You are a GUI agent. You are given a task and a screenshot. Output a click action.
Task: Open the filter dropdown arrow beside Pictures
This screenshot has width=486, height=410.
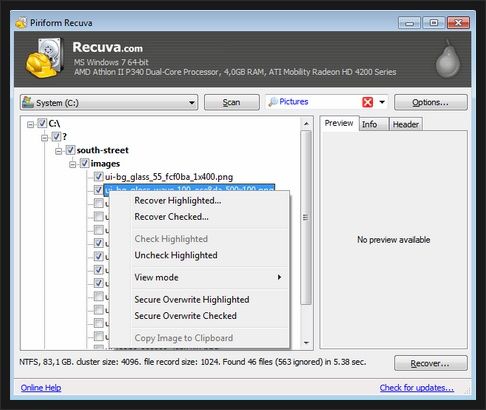tap(382, 102)
